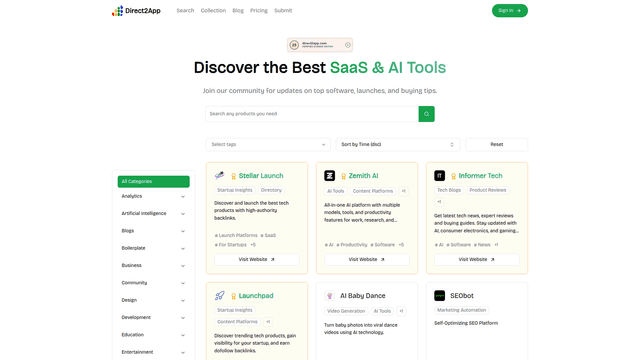Focus the product search input field
The width and height of the screenshot is (640, 360).
(x=312, y=114)
